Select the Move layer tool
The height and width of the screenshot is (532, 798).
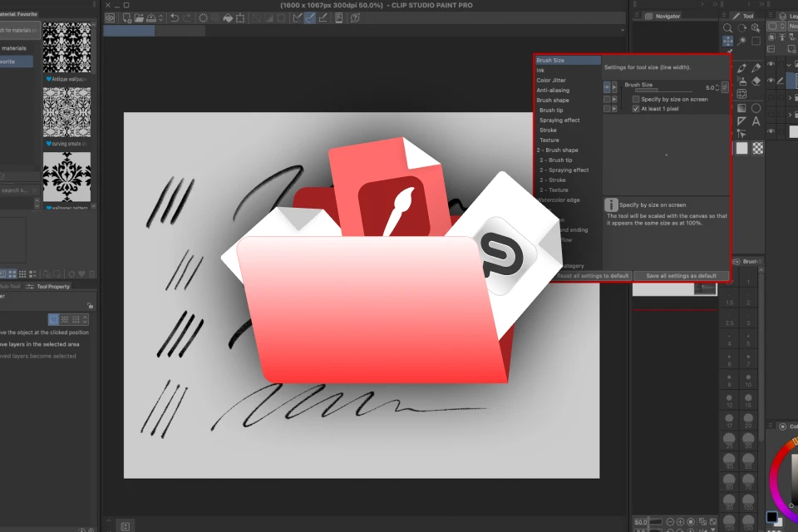tap(728, 41)
